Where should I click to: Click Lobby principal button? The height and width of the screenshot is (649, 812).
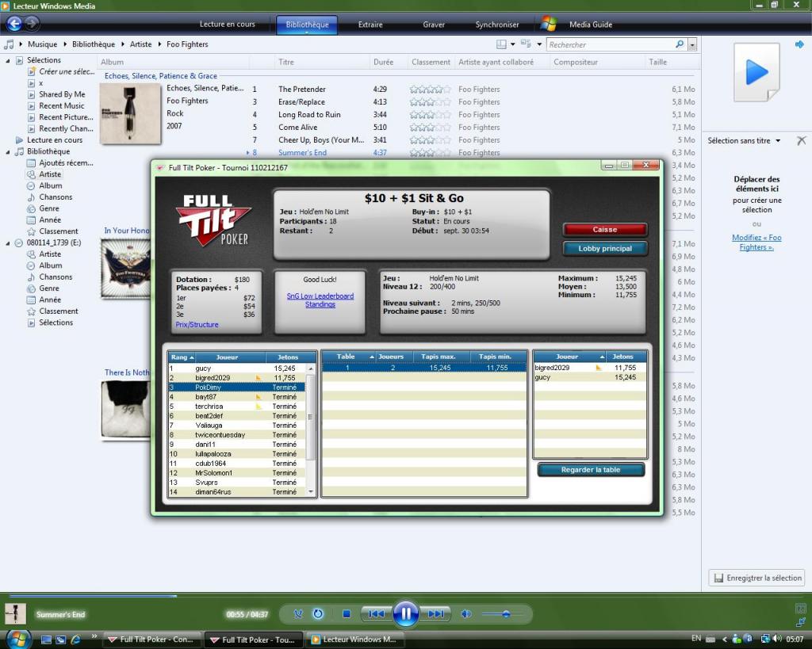click(605, 248)
